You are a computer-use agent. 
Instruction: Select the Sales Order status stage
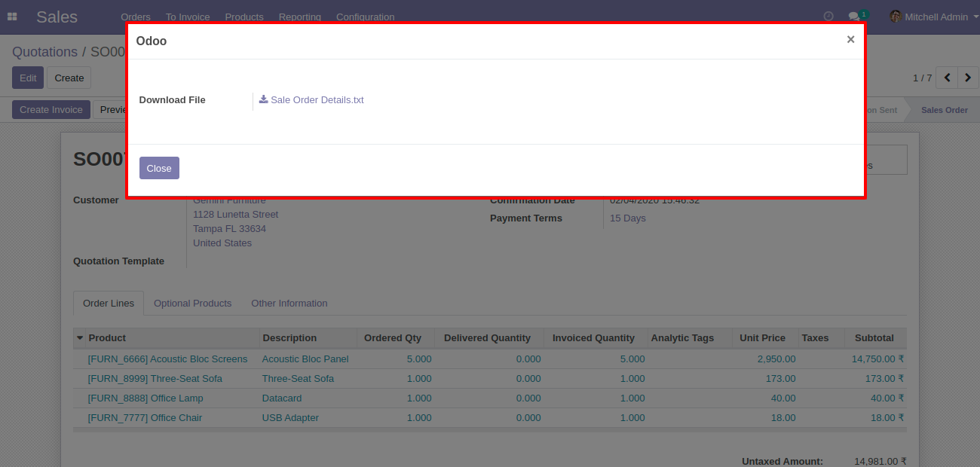click(x=944, y=110)
